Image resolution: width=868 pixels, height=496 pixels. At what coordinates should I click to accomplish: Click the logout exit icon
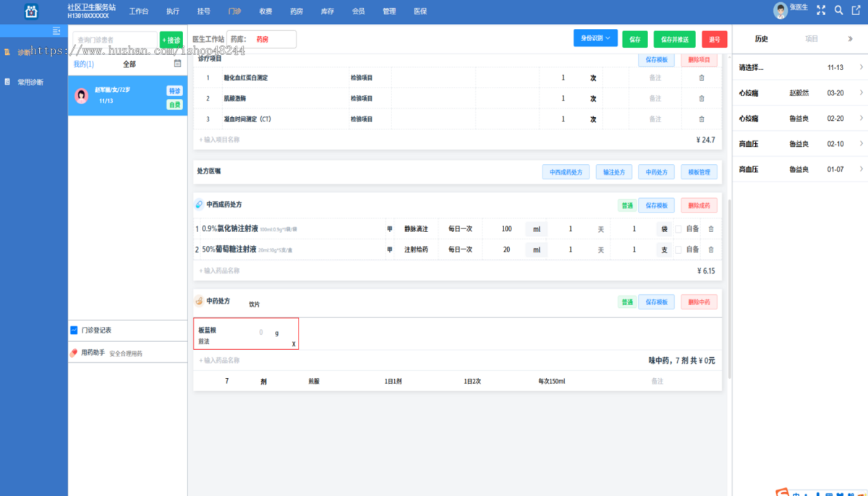click(856, 10)
